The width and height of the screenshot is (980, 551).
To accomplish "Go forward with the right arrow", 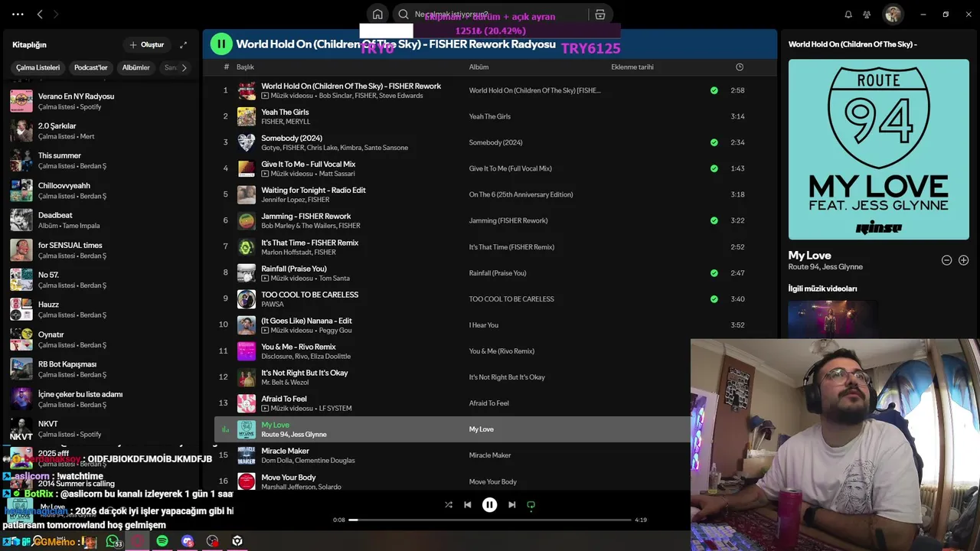I will [56, 15].
